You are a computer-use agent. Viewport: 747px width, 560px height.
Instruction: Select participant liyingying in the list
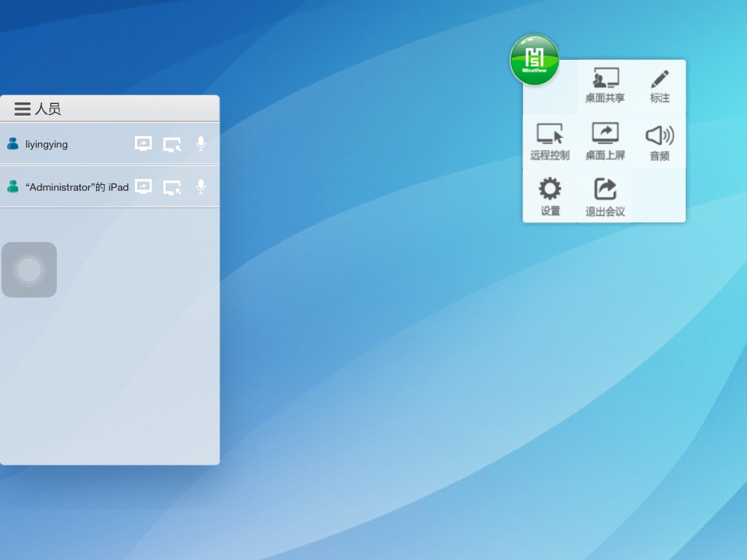click(x=46, y=144)
